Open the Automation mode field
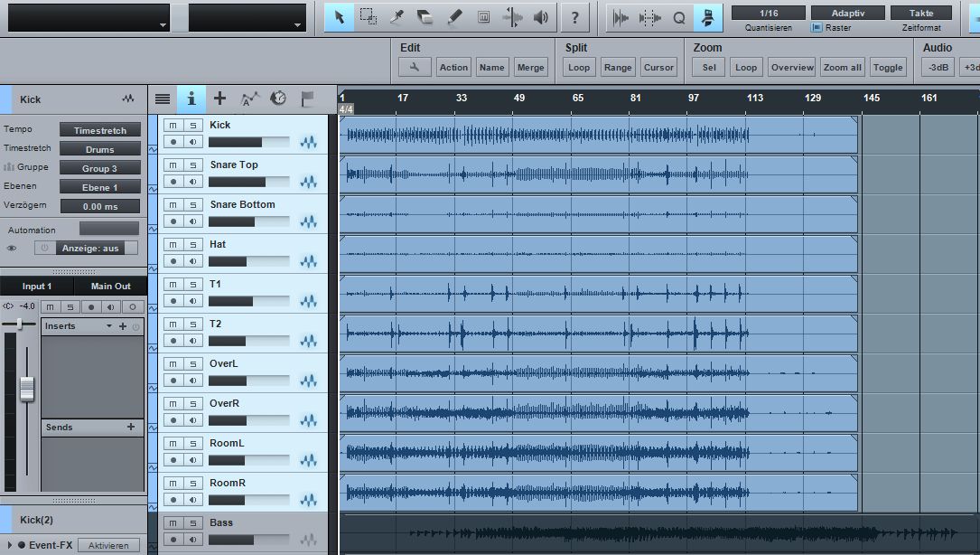The width and height of the screenshot is (980, 555). [x=109, y=229]
